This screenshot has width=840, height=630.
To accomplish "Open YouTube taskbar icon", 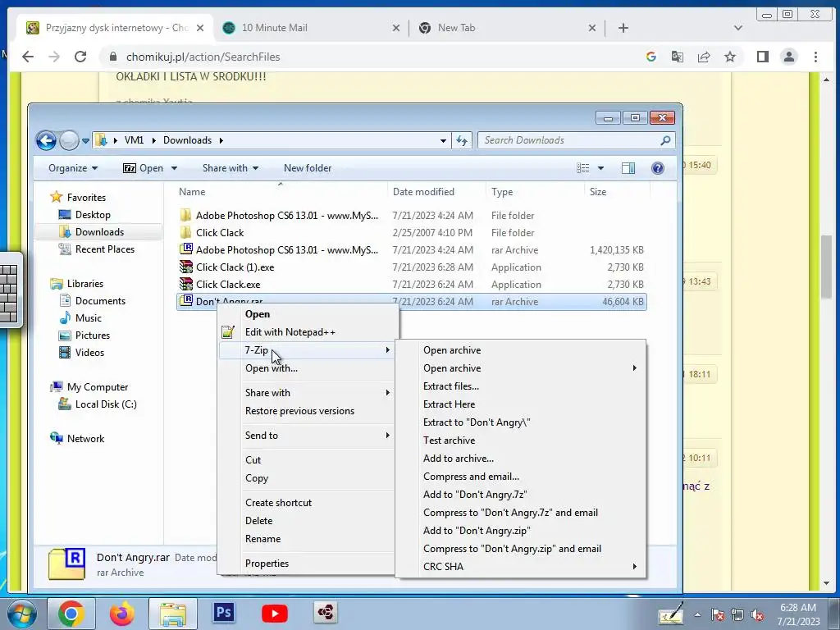I will (274, 614).
